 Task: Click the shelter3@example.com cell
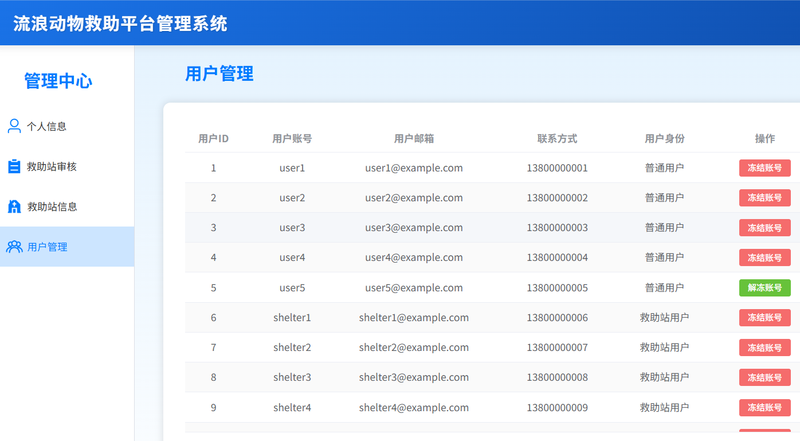click(414, 377)
